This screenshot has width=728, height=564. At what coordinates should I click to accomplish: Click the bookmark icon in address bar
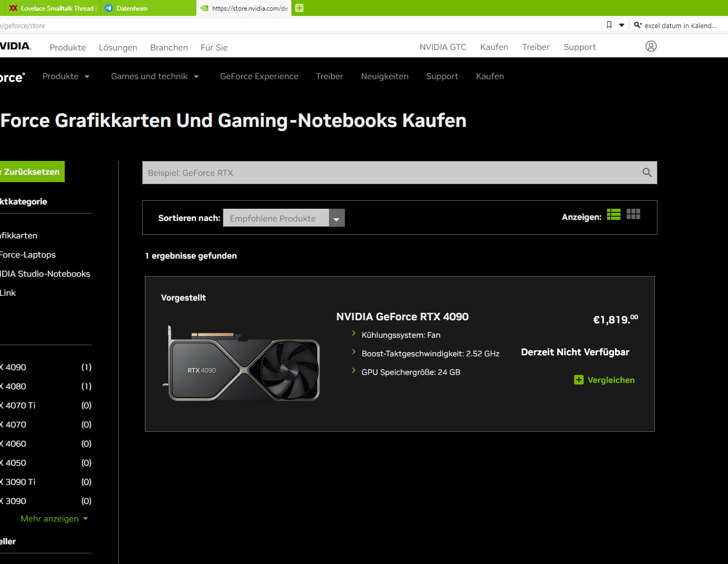[609, 25]
